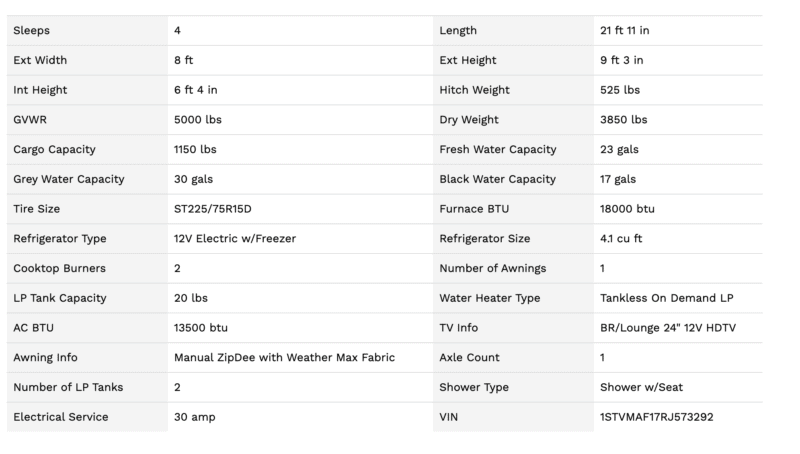Click the VIN number 1STVMAF17RJ573292
The height and width of the screenshot is (454, 800).
coord(656,417)
